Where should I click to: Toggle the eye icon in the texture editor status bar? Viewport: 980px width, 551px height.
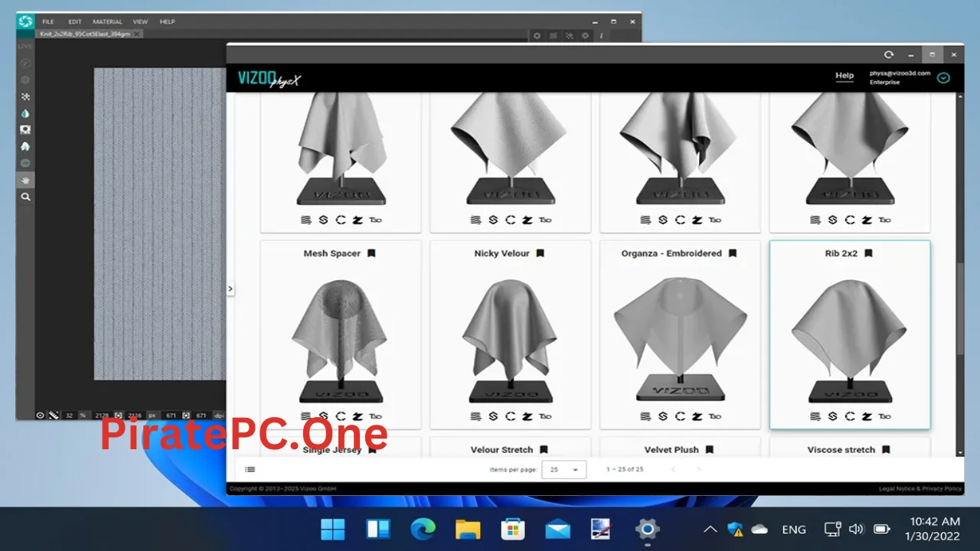point(40,415)
